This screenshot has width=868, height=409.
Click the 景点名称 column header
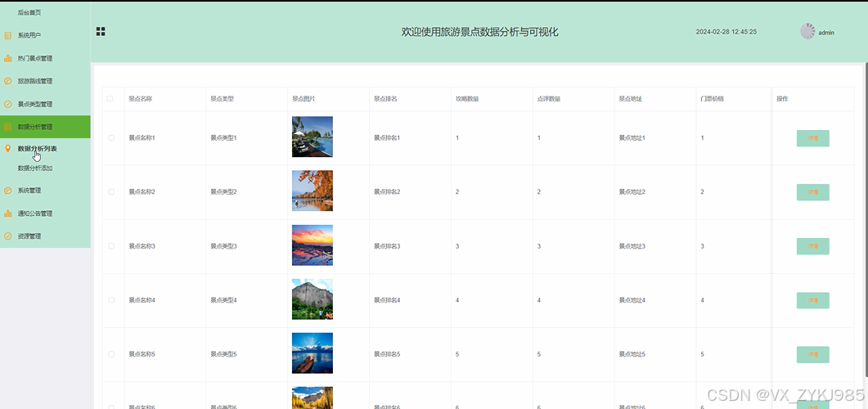click(x=141, y=99)
